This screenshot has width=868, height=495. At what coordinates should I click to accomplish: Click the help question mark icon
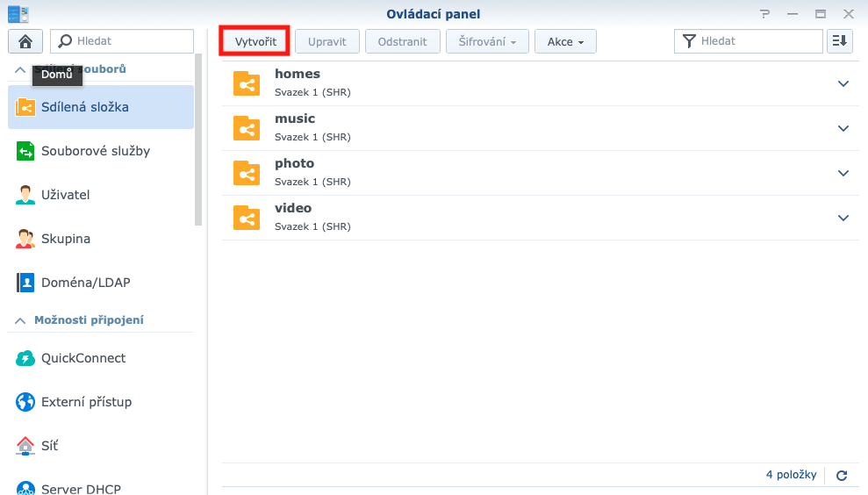pyautogui.click(x=764, y=14)
